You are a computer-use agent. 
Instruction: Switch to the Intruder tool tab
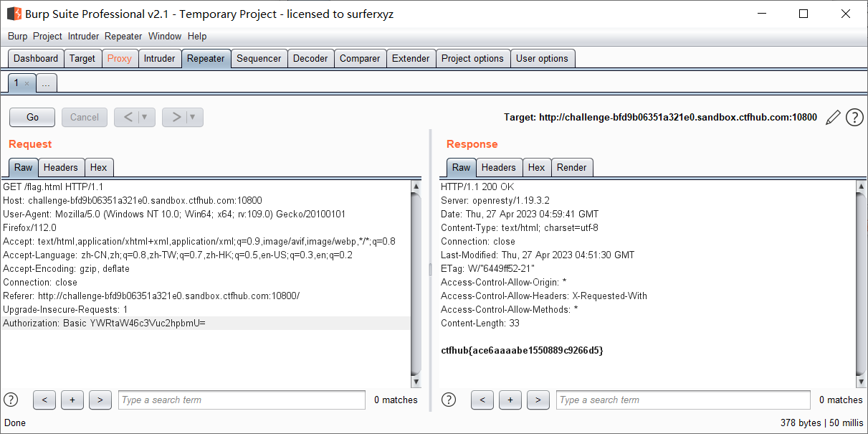159,59
